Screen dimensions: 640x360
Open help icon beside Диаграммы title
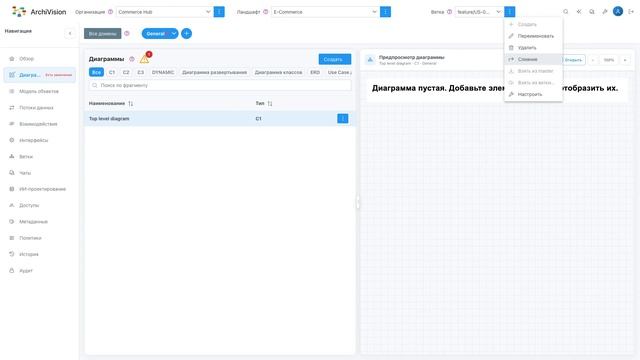[132, 59]
